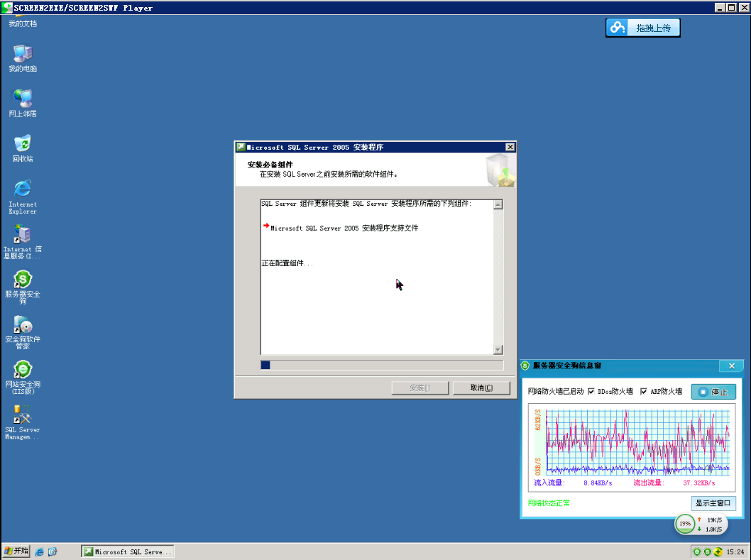Click the 拖拽上传 upload widget
The image size is (751, 560).
point(643,28)
